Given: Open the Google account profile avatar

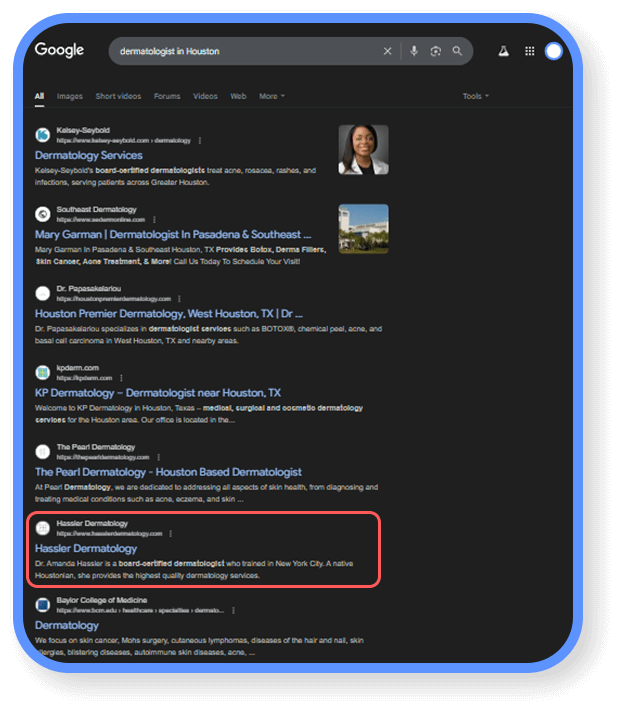Looking at the screenshot, I should coord(554,51).
